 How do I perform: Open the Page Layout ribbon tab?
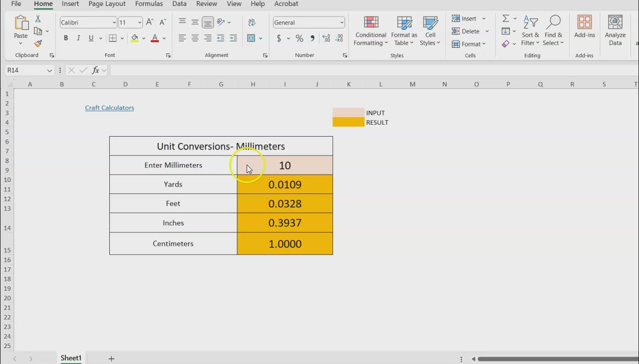(107, 4)
